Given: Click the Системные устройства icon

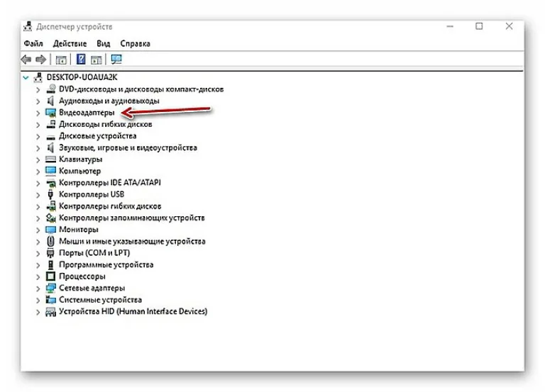Looking at the screenshot, I should pos(51,300).
